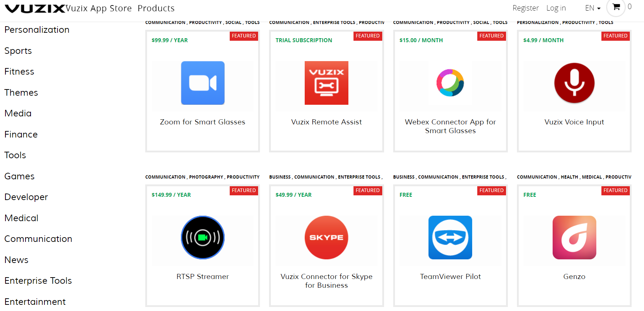The image size is (644, 311).
Task: Click MEDICAL tag above Genzo
Action: click(x=592, y=177)
